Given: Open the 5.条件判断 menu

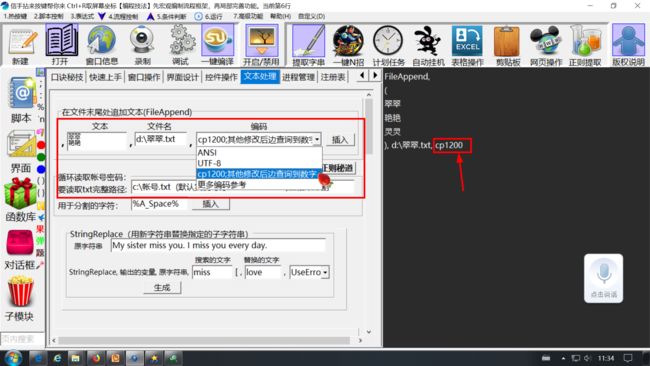Looking at the screenshot, I should tap(171, 16).
